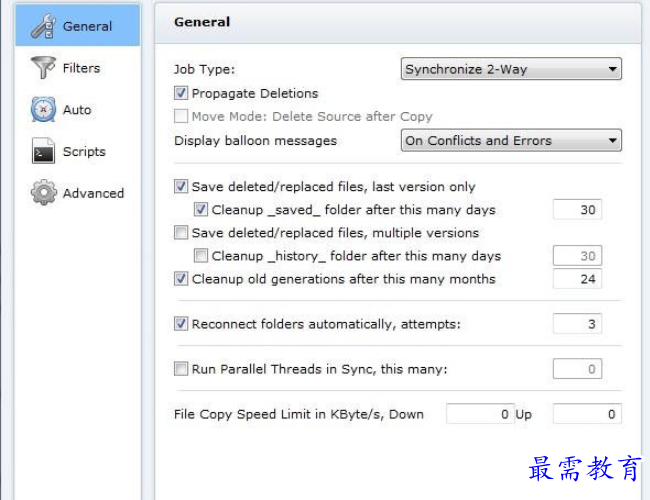Screen dimensions: 650x500
Task: Click the reconnect attempts number field
Action: point(577,324)
